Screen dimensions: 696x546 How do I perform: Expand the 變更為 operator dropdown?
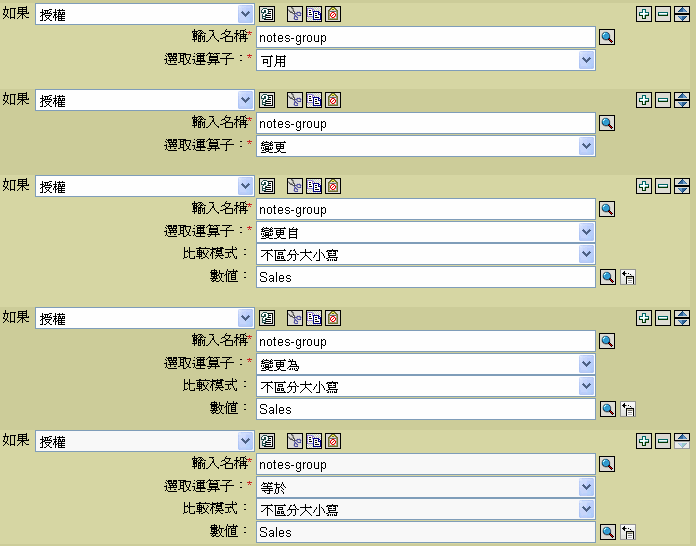click(x=586, y=365)
